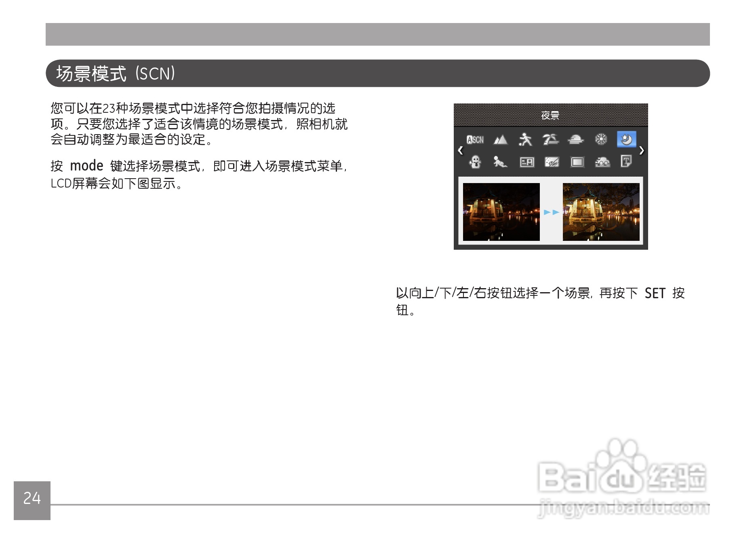
Task: Click the brighter after-effect night thumbnail
Action: 601,212
